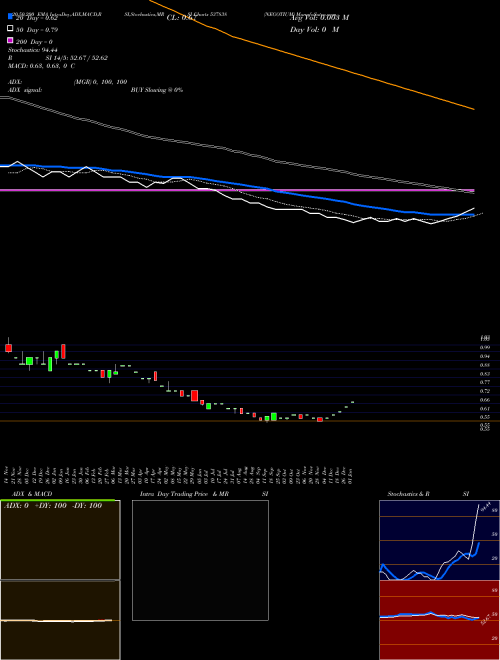Select the '50 Day - 0.79' legend text
The image size is (500, 660).
37,30
